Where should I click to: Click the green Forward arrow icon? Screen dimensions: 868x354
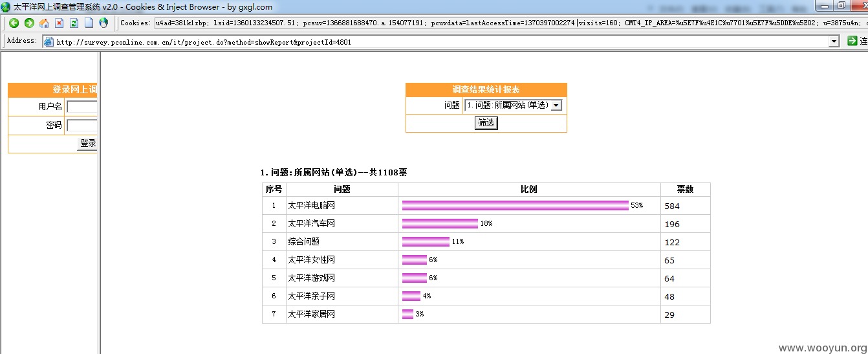click(x=29, y=23)
